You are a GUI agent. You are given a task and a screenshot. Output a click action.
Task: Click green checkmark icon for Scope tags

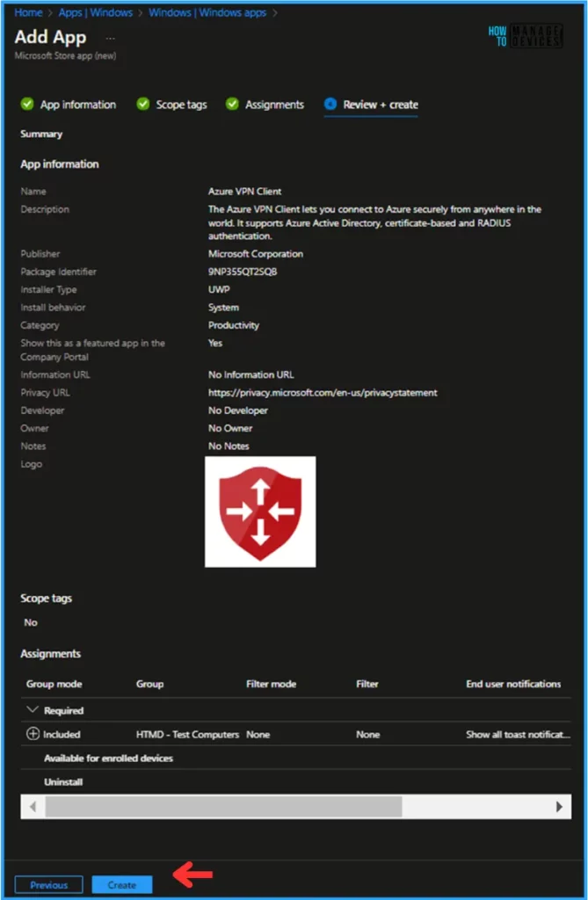click(143, 104)
